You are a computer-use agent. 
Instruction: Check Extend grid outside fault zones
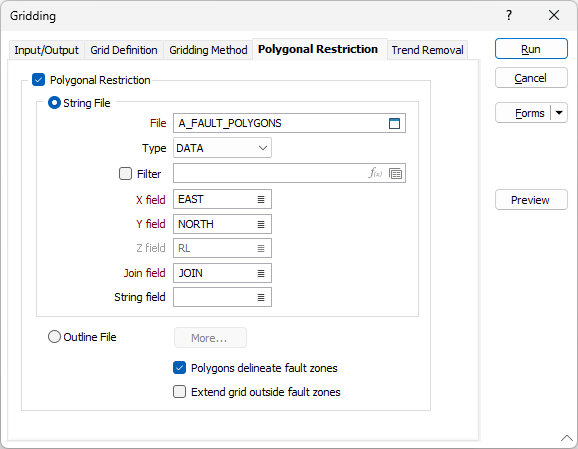[180, 391]
